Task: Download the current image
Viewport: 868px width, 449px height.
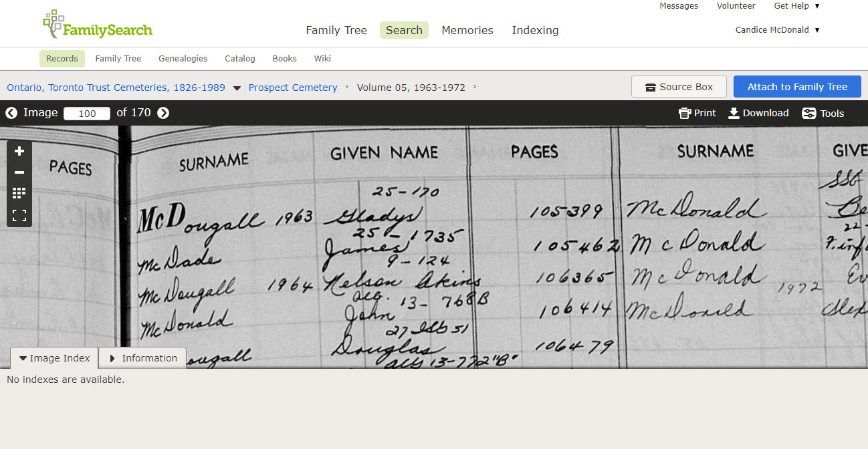Action: click(x=758, y=113)
